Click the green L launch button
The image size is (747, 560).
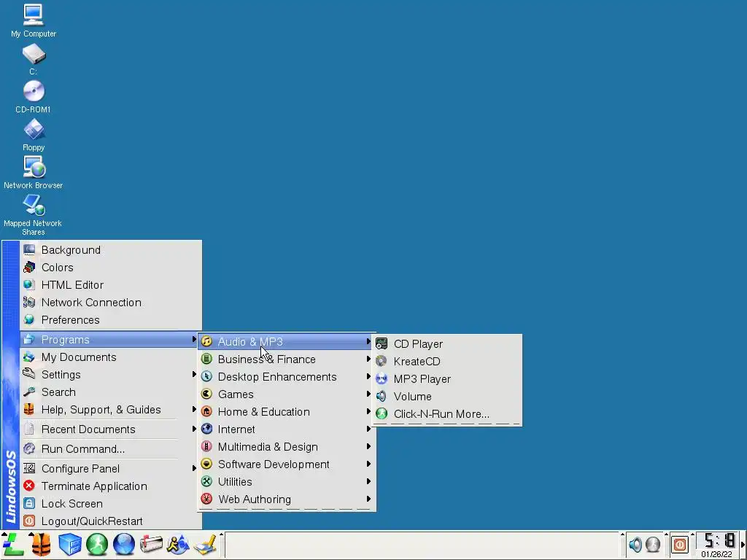coord(13,544)
